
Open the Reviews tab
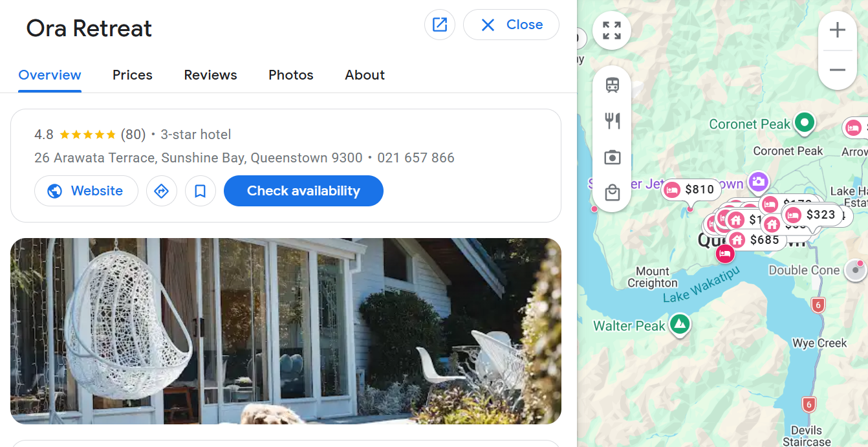coord(211,75)
